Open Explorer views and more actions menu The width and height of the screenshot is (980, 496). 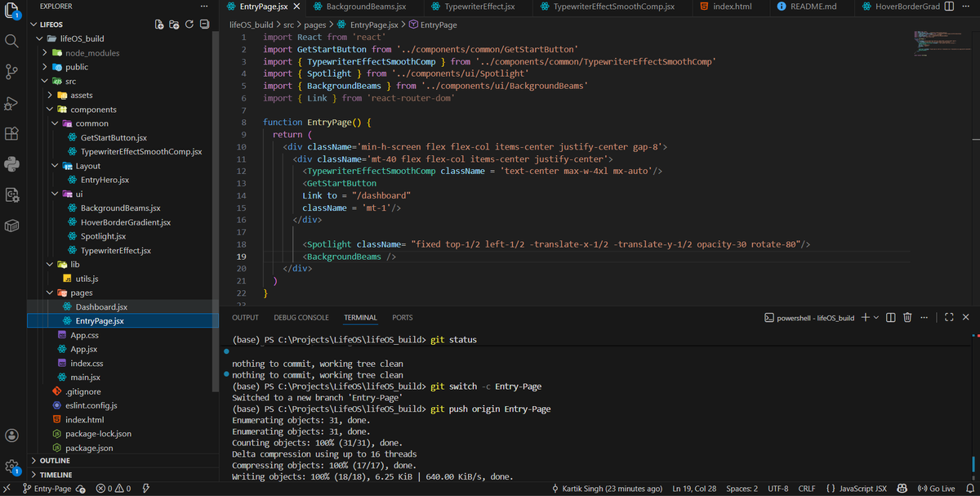point(204,5)
